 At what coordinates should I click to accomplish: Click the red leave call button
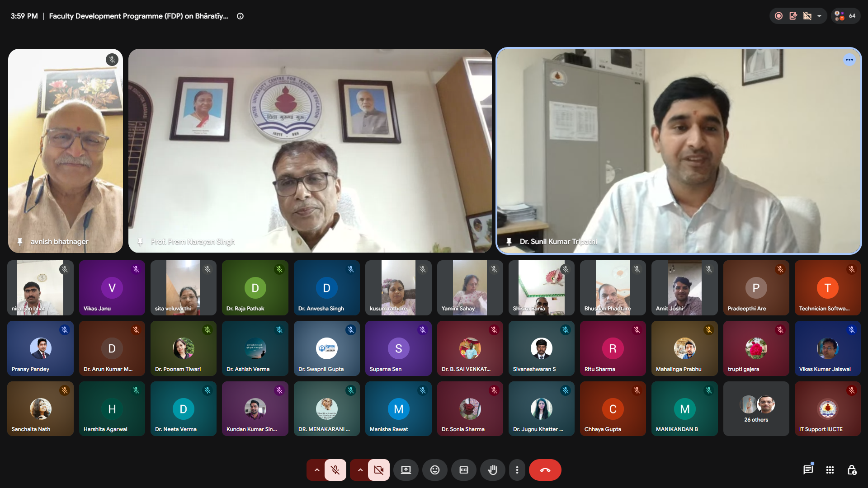point(545,470)
